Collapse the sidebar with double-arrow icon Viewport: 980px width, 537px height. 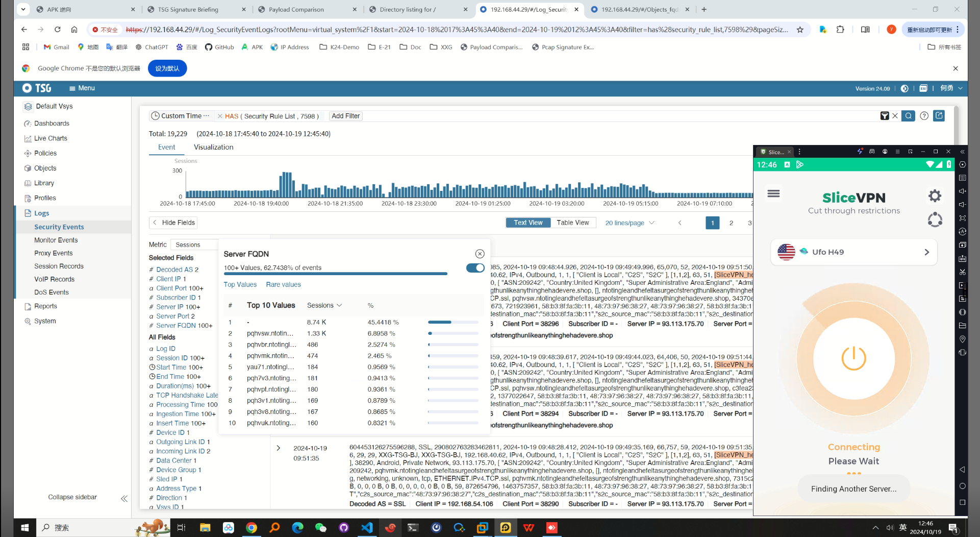point(124,498)
